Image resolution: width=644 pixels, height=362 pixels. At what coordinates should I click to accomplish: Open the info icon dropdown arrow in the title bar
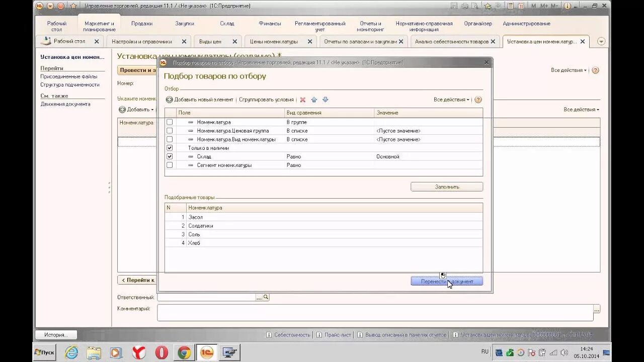[576, 6]
